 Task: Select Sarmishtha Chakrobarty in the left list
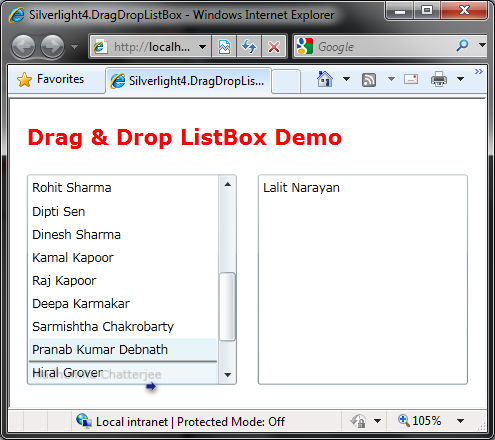123,326
